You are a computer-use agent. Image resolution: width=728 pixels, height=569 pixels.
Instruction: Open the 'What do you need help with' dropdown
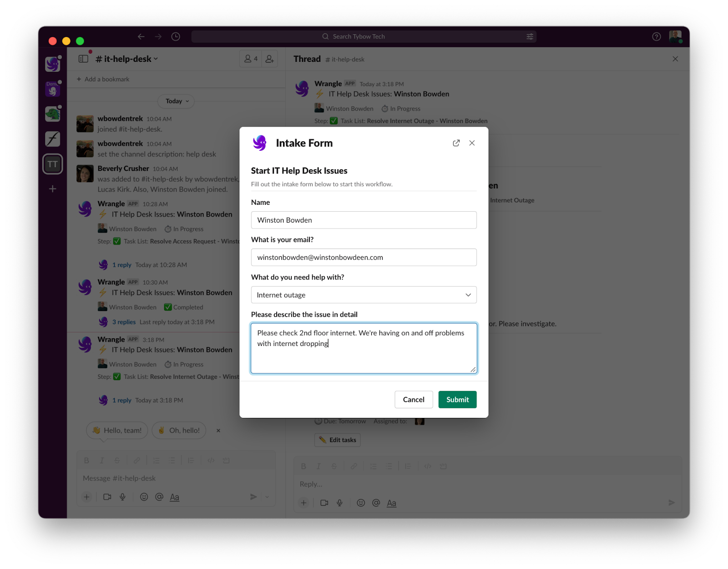(364, 295)
